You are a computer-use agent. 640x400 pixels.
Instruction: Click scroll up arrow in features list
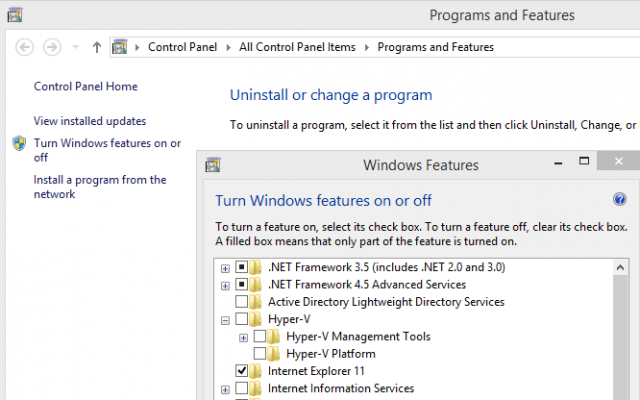tap(620, 268)
